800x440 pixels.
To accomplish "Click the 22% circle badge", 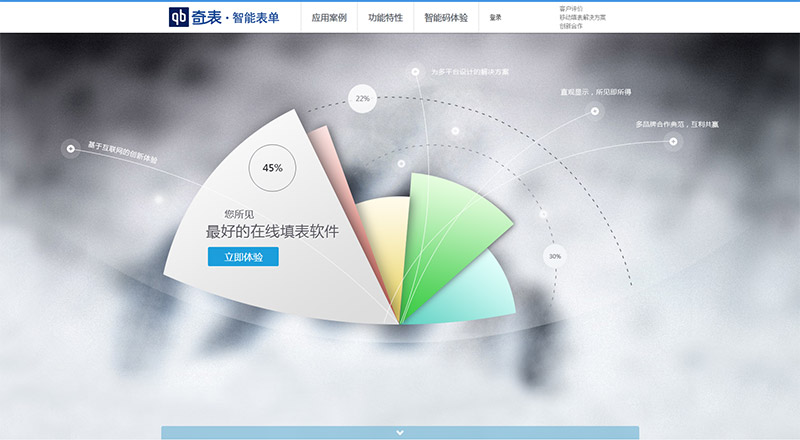I will (362, 99).
